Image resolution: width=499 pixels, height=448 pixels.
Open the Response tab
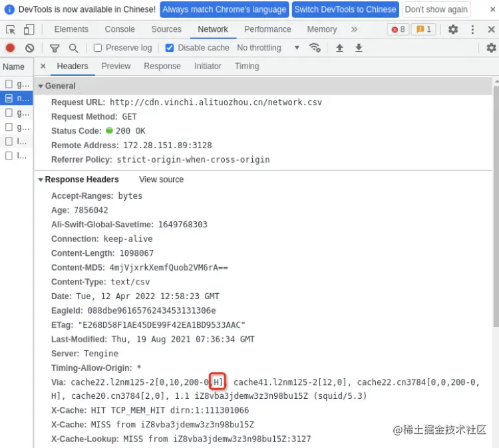pos(162,66)
